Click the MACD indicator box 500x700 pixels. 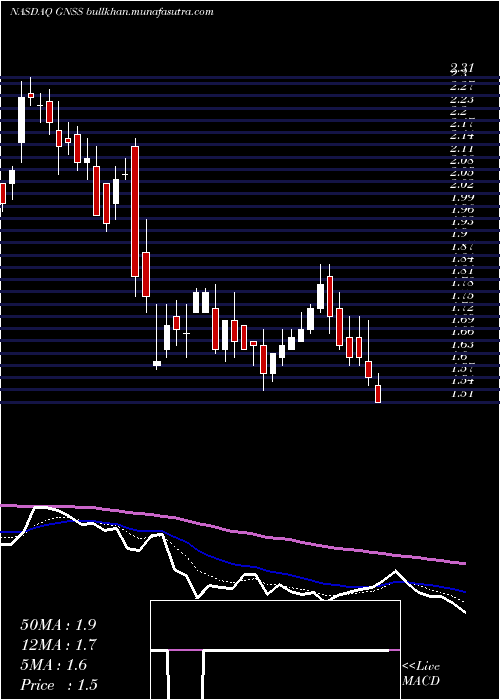tap(275, 650)
